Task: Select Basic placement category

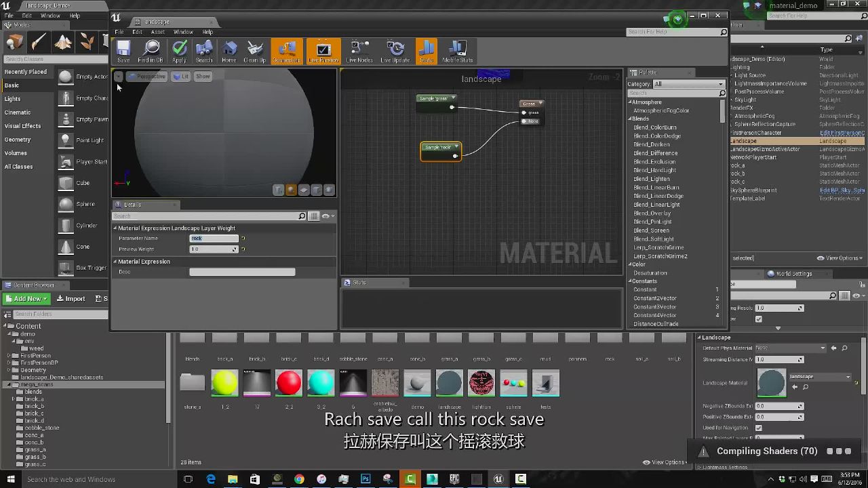Action: tap(12, 85)
